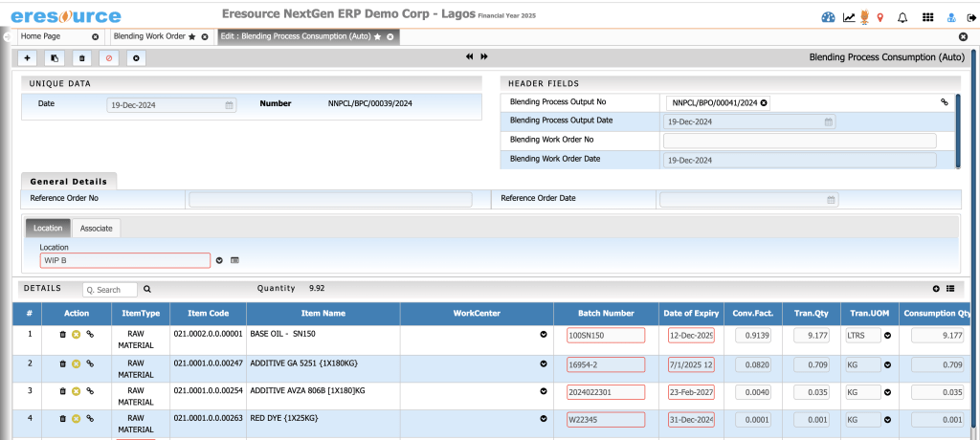Open the Details list view icon

click(x=950, y=289)
